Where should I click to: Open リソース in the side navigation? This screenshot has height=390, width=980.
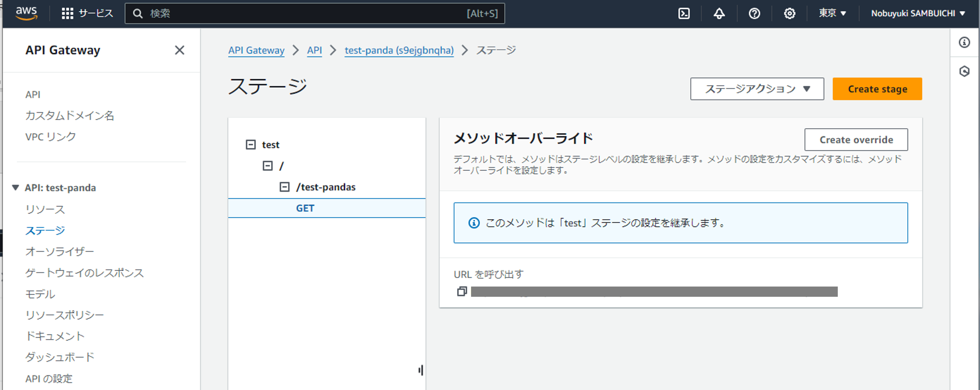(x=45, y=209)
